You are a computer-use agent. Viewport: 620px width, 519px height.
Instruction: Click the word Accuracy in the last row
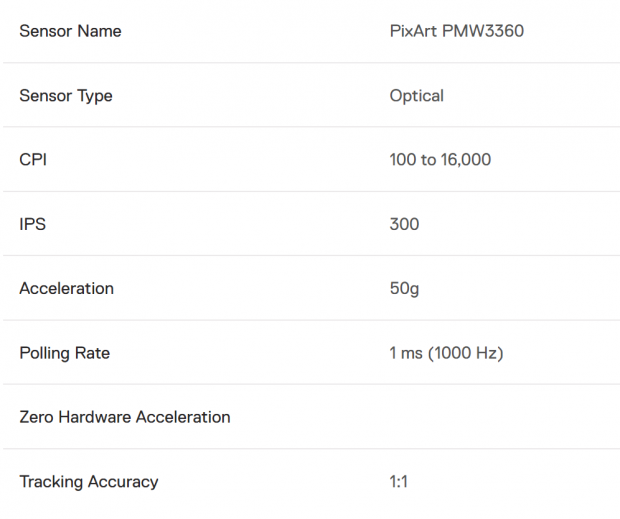pos(123,482)
